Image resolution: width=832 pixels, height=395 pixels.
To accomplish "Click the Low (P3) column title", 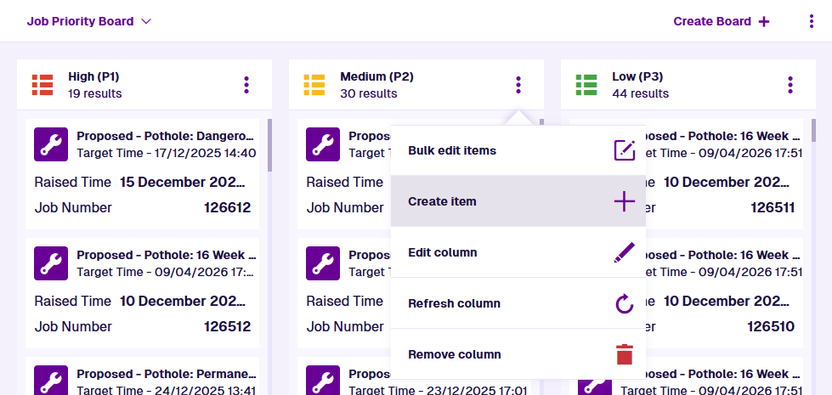I will [x=637, y=76].
